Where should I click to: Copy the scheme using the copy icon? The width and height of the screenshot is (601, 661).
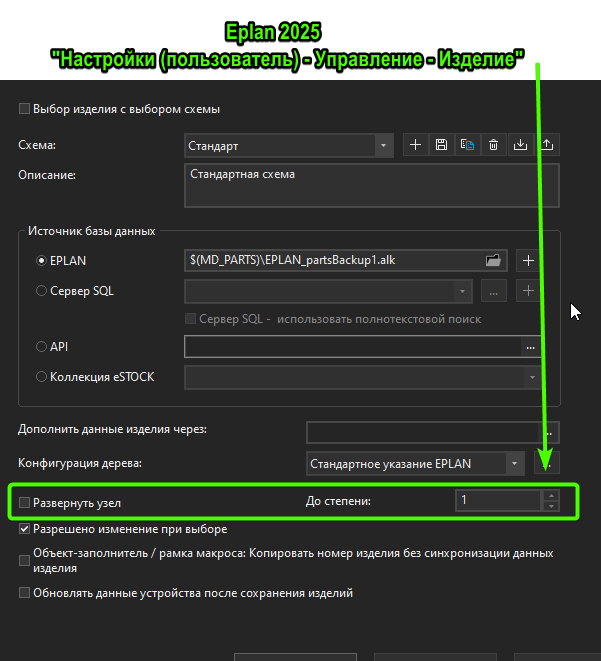(x=467, y=145)
